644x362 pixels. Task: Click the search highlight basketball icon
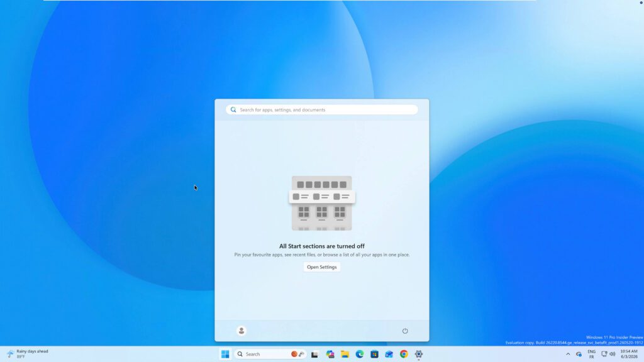tap(294, 354)
